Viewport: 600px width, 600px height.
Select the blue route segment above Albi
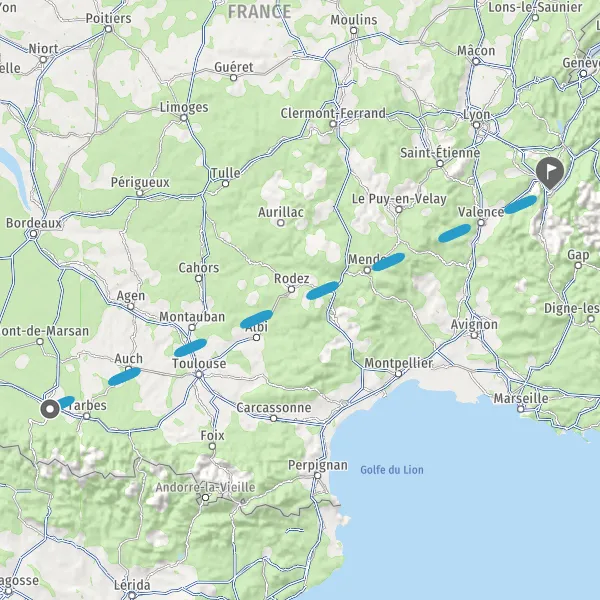[256, 319]
